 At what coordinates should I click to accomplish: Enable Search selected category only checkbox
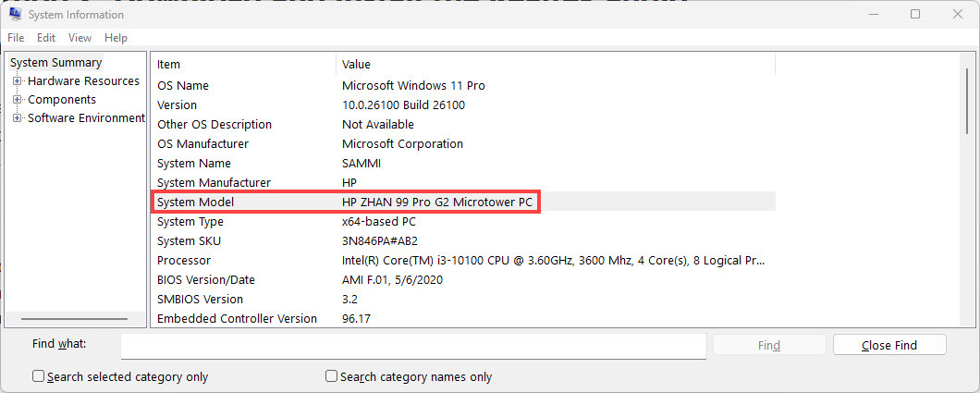pyautogui.click(x=39, y=376)
